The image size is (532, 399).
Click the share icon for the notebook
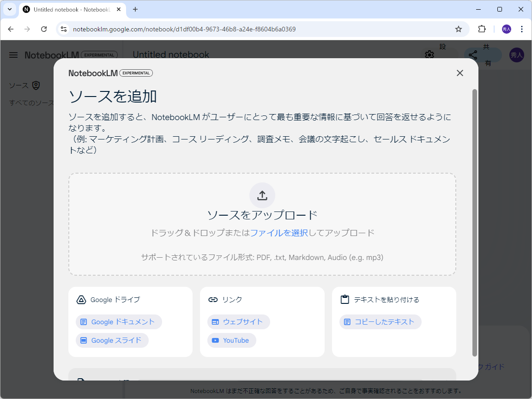(472, 55)
